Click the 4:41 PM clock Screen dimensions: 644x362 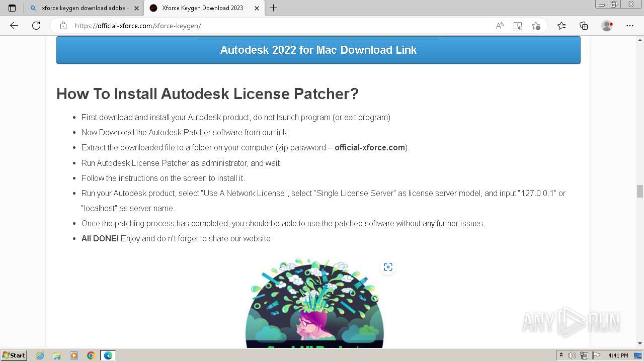[x=618, y=355]
